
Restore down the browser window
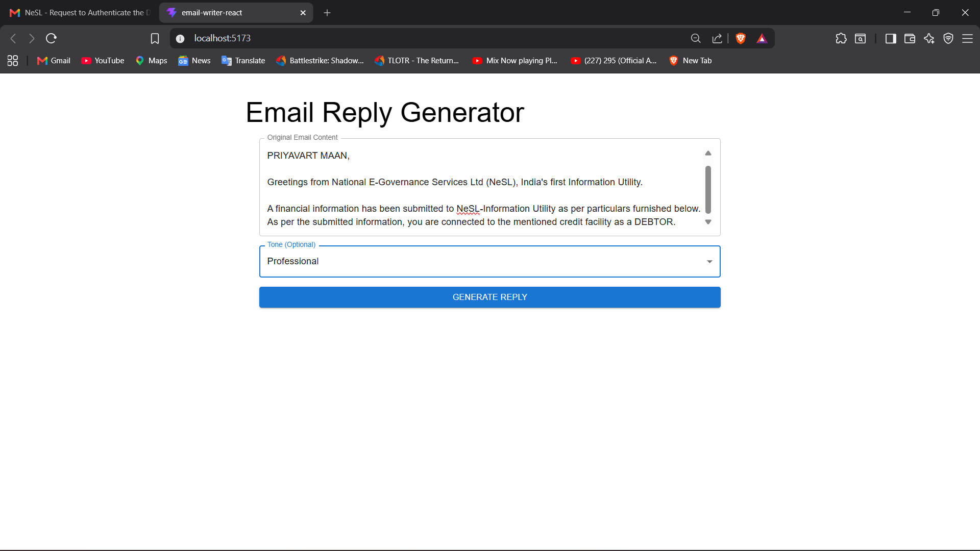pos(936,12)
